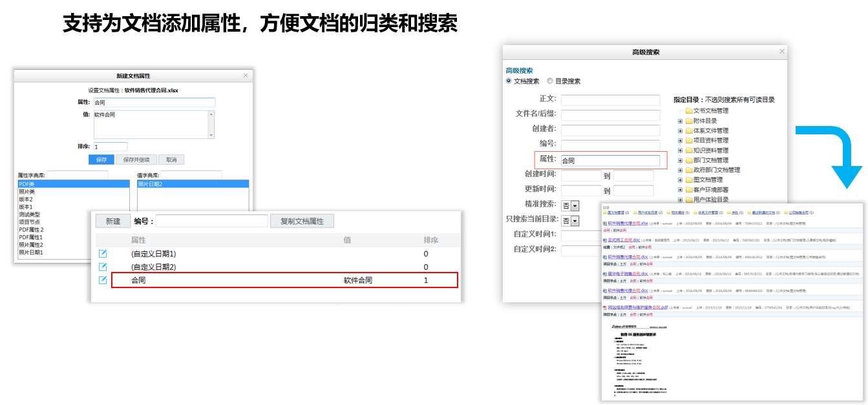Expand the 客户环境部署 tree node

click(x=680, y=190)
